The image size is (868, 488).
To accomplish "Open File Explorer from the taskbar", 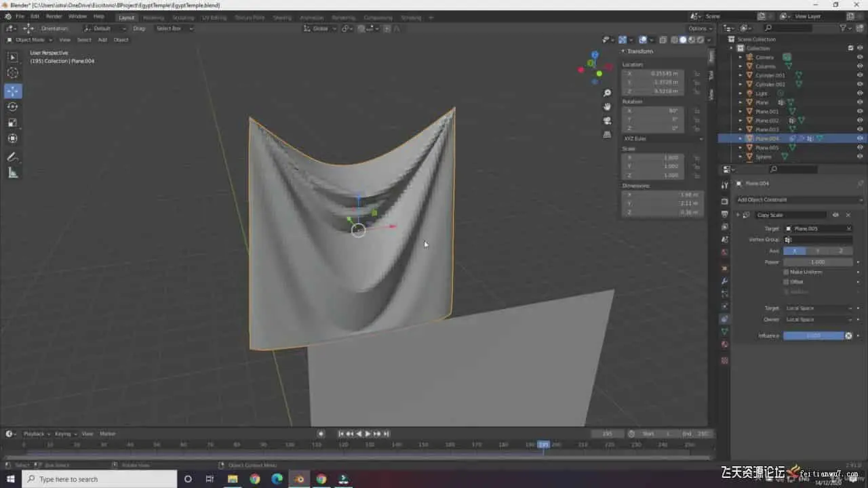I will (233, 479).
